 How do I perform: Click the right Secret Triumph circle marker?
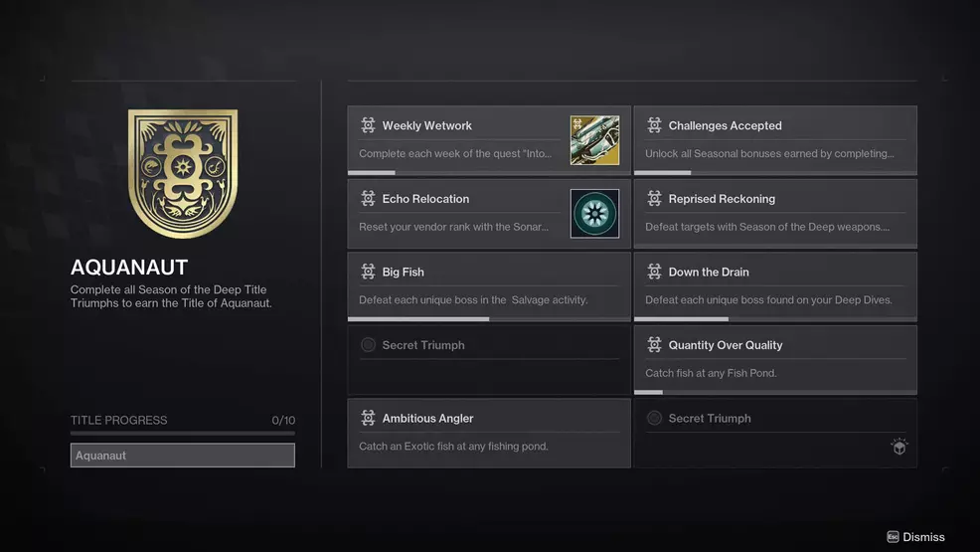654,419
